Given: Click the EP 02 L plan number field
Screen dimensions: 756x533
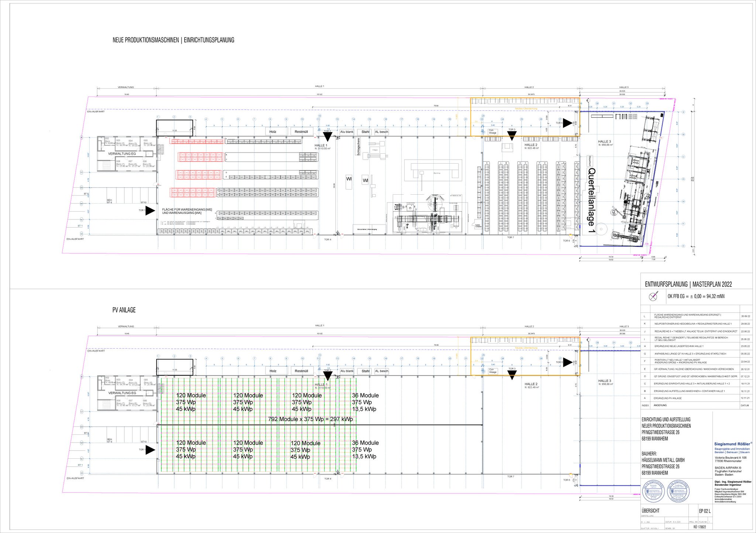Looking at the screenshot, I should click(x=704, y=511).
